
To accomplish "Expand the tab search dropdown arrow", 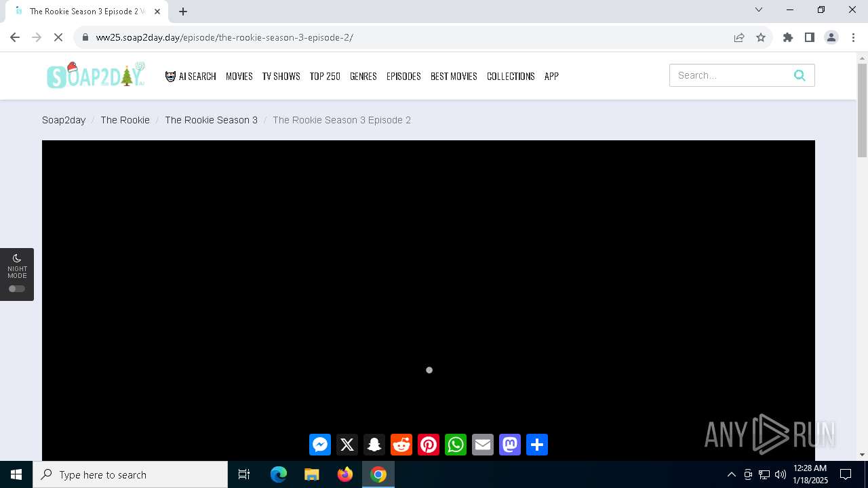I will 759,9.
